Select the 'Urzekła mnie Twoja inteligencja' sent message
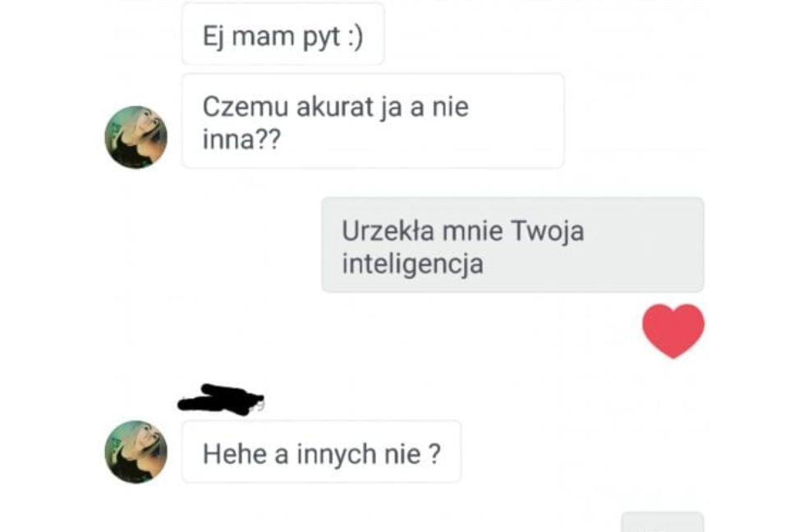Screen dimensions: 808x532 pyautogui.click(x=512, y=245)
